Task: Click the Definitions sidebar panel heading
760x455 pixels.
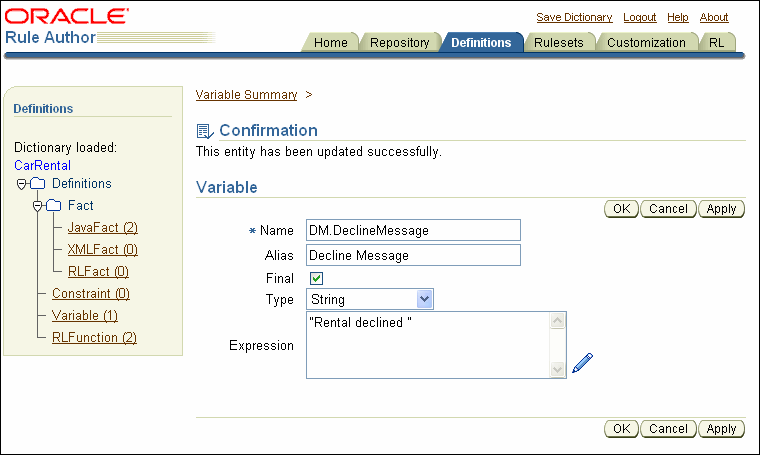Action: click(x=43, y=109)
